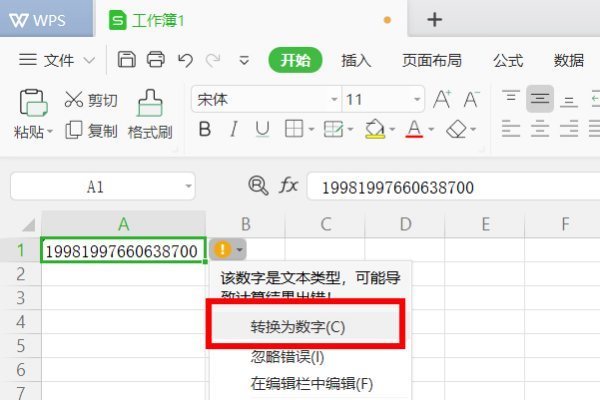
Task: Click the eraser clear formatting icon
Action: pos(456,129)
